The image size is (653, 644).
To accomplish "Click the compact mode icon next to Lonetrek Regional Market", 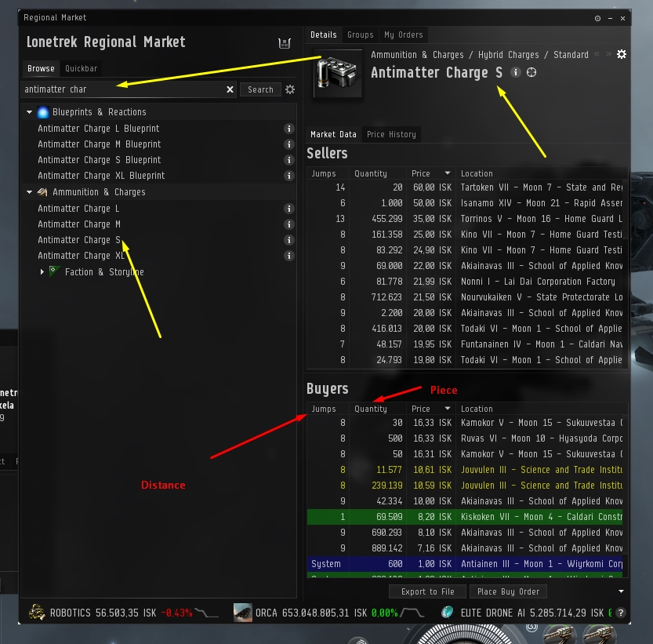I will (285, 42).
